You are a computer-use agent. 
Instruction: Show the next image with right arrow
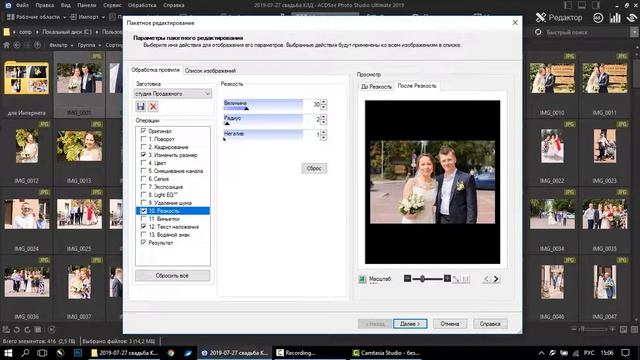[x=496, y=279]
